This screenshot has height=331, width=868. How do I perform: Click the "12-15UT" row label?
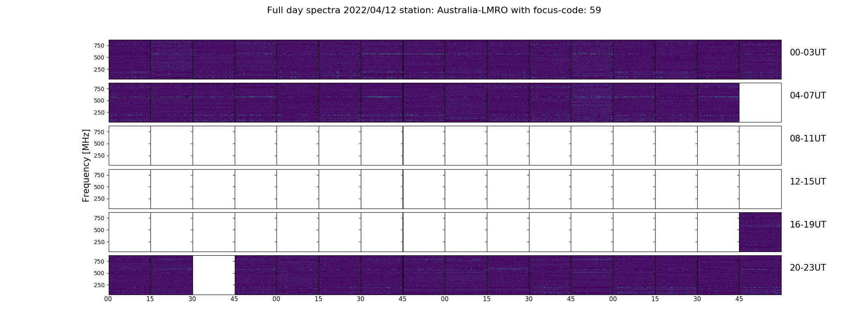tap(808, 182)
